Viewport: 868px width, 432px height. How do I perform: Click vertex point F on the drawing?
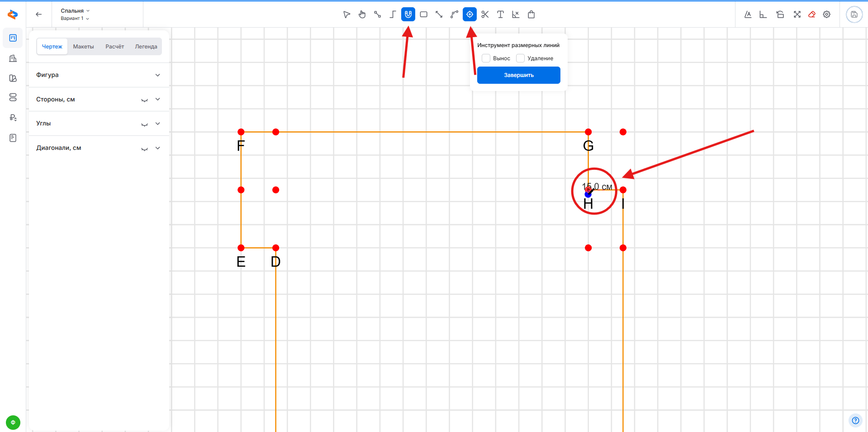point(241,132)
